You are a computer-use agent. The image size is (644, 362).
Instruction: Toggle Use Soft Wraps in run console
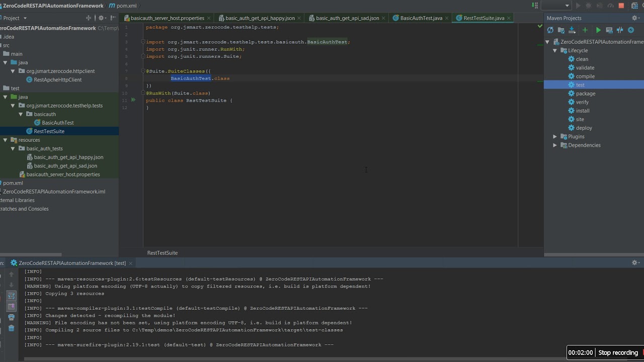[11, 296]
